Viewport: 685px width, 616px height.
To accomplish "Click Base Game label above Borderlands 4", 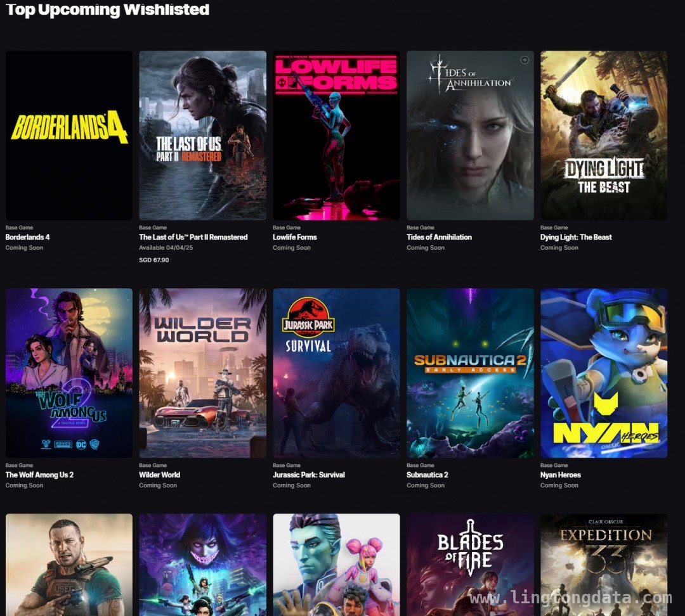I will tap(19, 228).
